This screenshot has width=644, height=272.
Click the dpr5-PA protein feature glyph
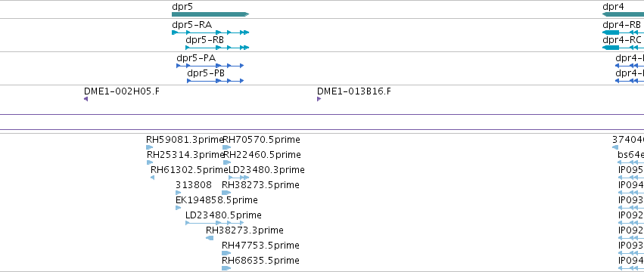[x=210, y=66]
